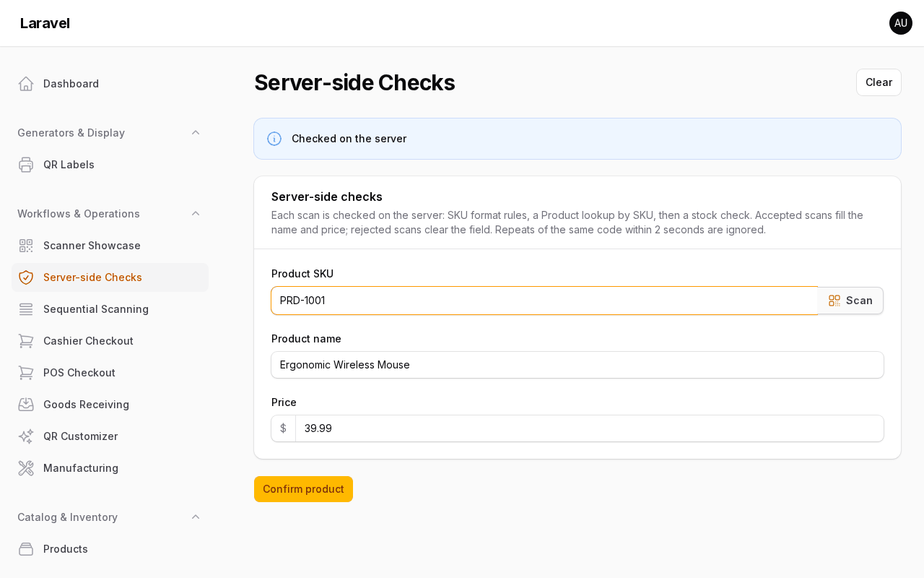Open Goods Receiving in sidebar

110,405
